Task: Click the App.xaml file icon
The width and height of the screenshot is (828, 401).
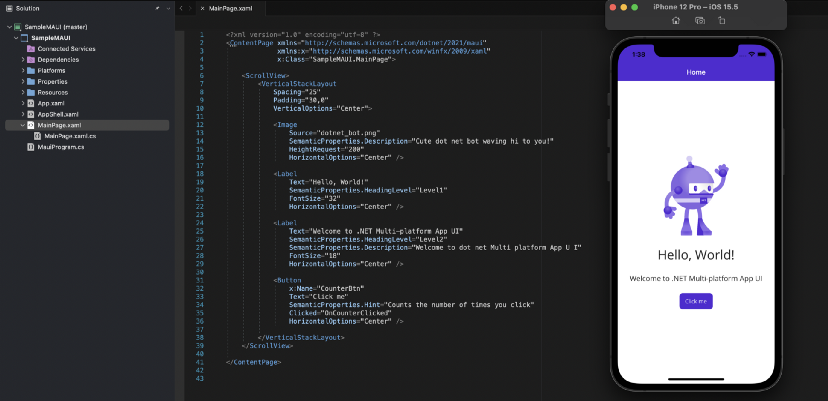Action: (31, 103)
